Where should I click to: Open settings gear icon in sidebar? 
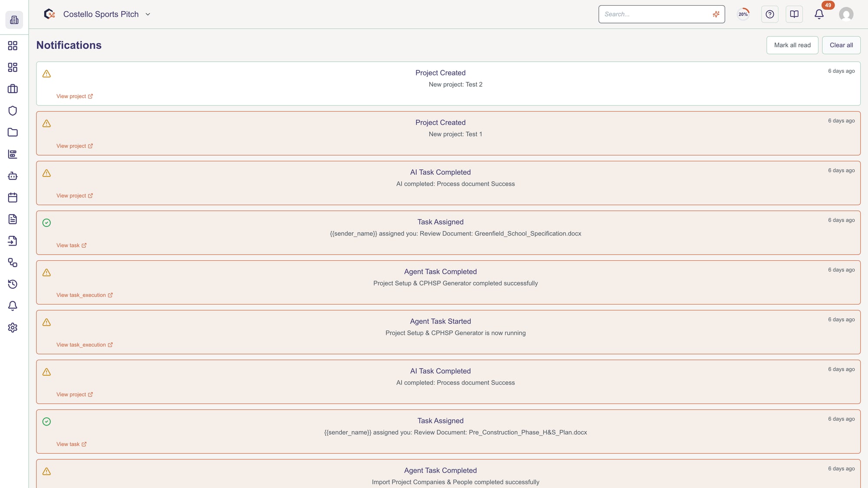pos(13,328)
